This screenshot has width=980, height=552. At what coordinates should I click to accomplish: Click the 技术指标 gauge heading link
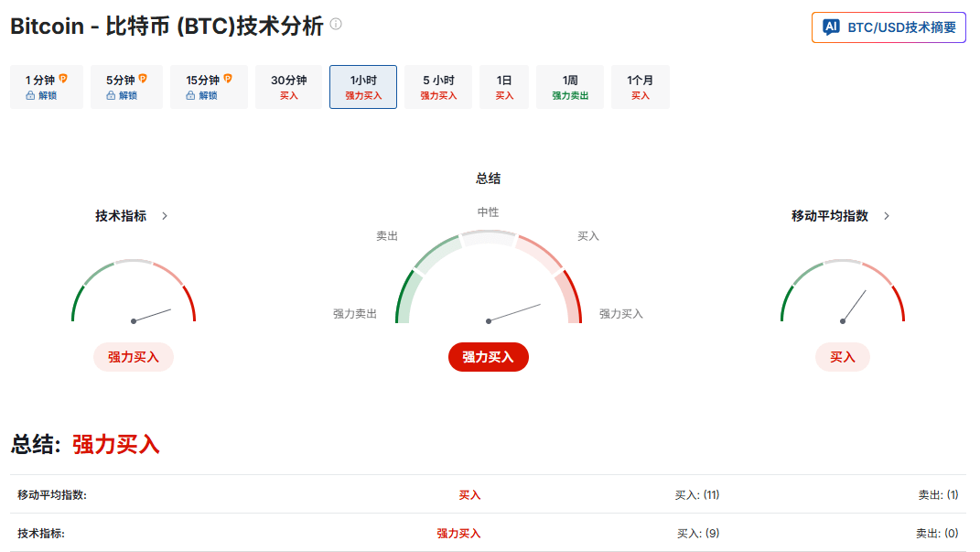tap(121, 216)
